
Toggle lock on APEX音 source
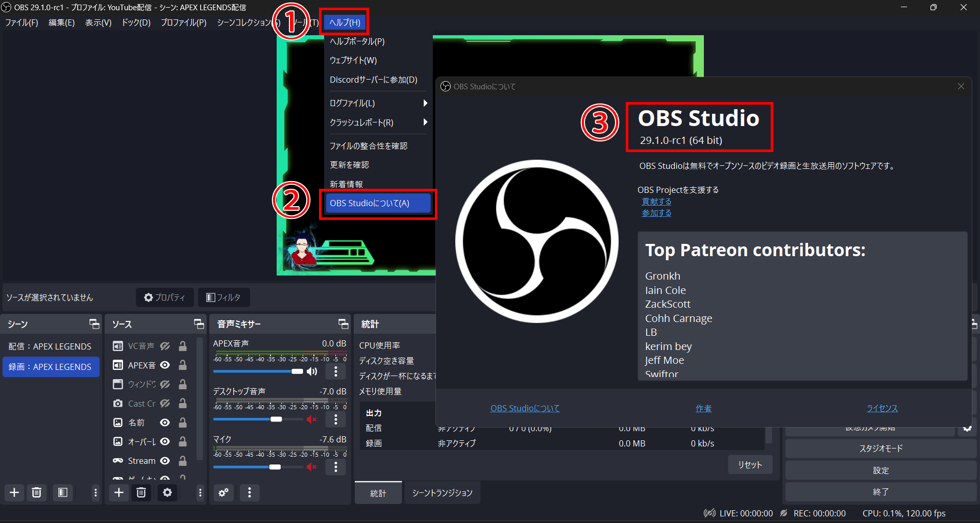pos(182,365)
